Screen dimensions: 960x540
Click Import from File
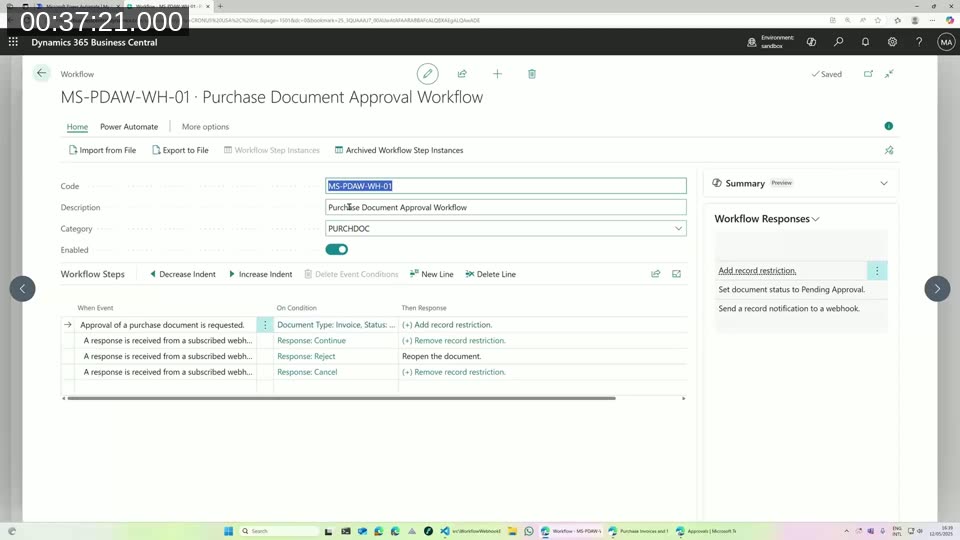pyautogui.click(x=102, y=150)
